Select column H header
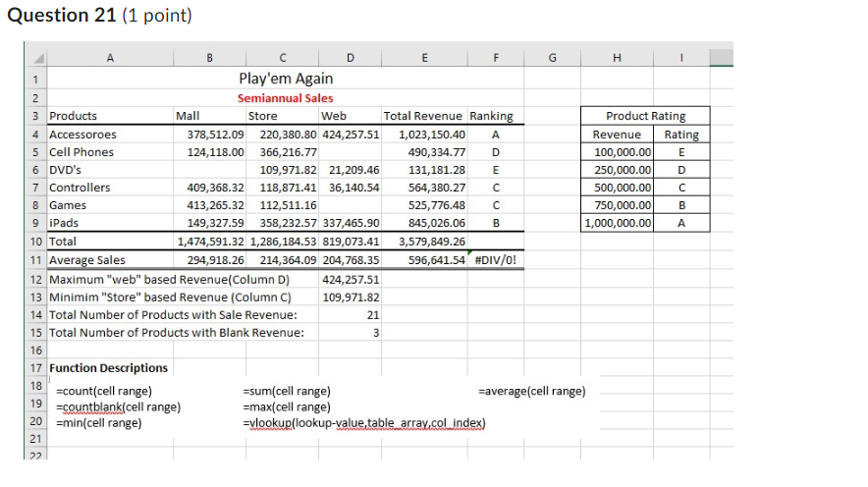Screen dimensions: 868x487 (x=618, y=58)
